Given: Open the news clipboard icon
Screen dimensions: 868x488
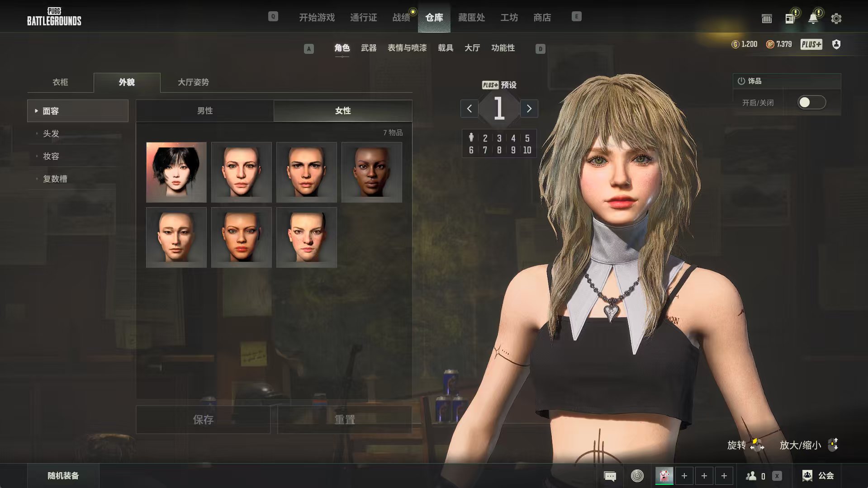Looking at the screenshot, I should pos(790,19).
